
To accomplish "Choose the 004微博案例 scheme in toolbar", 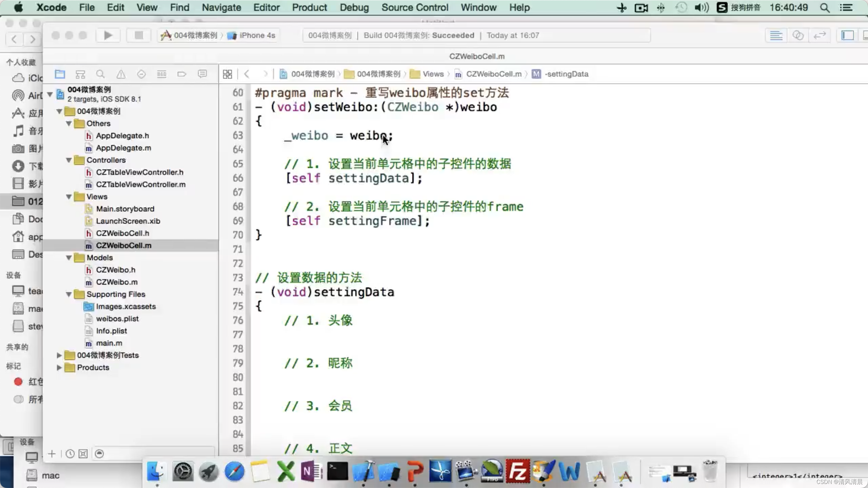I will click(189, 35).
